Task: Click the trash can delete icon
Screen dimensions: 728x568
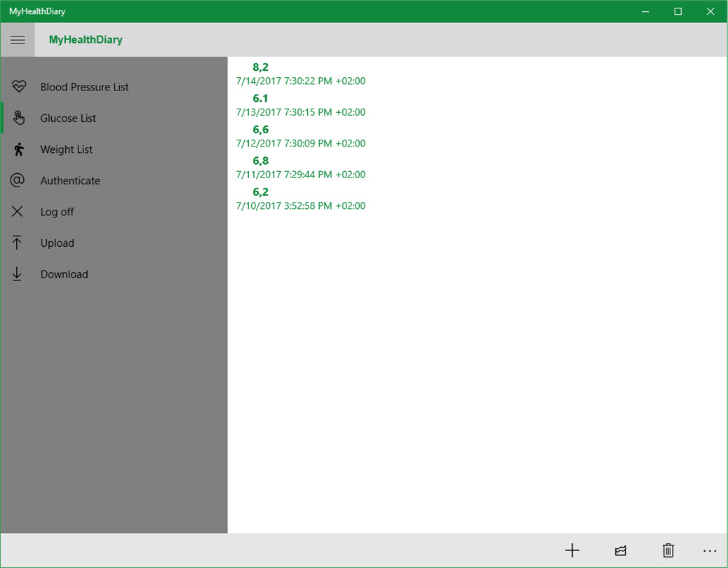Action: coord(668,550)
